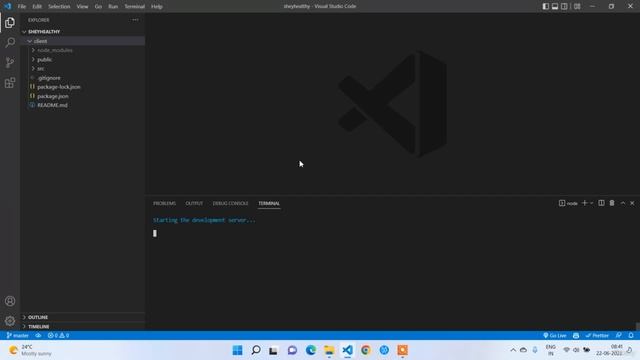Click the Prettier status button
Viewport: 640px width, 360px height.
pos(597,335)
